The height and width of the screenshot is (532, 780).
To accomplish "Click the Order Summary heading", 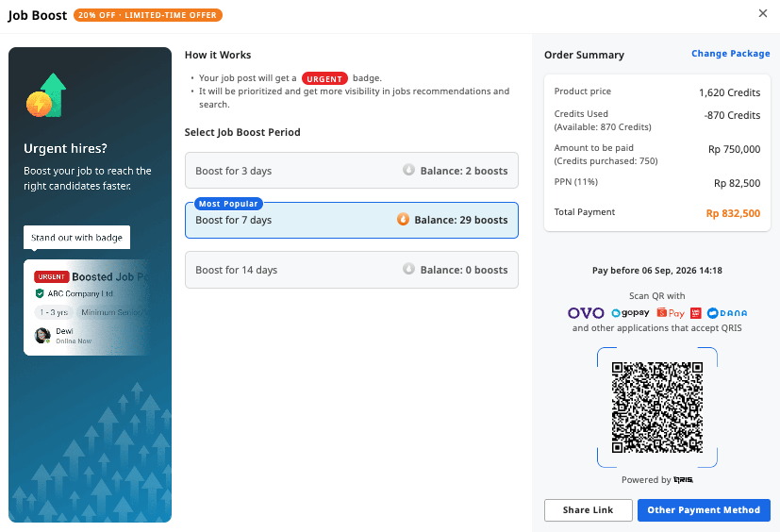I will point(584,55).
